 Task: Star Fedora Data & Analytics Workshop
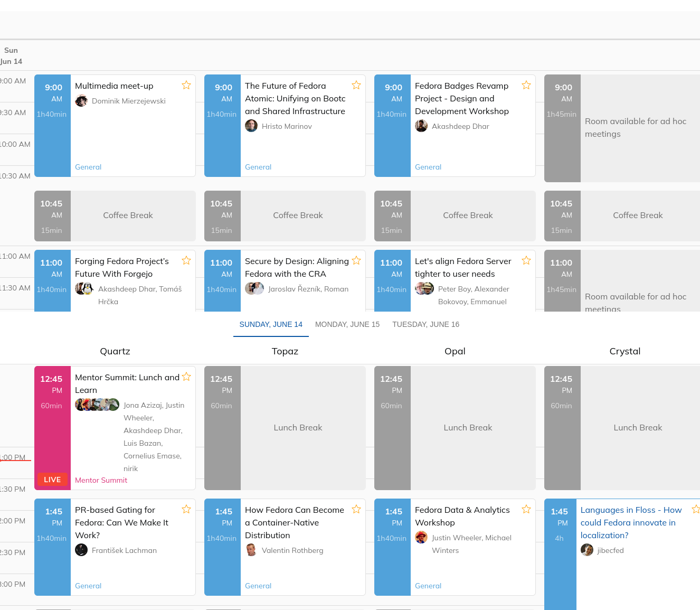click(x=526, y=509)
